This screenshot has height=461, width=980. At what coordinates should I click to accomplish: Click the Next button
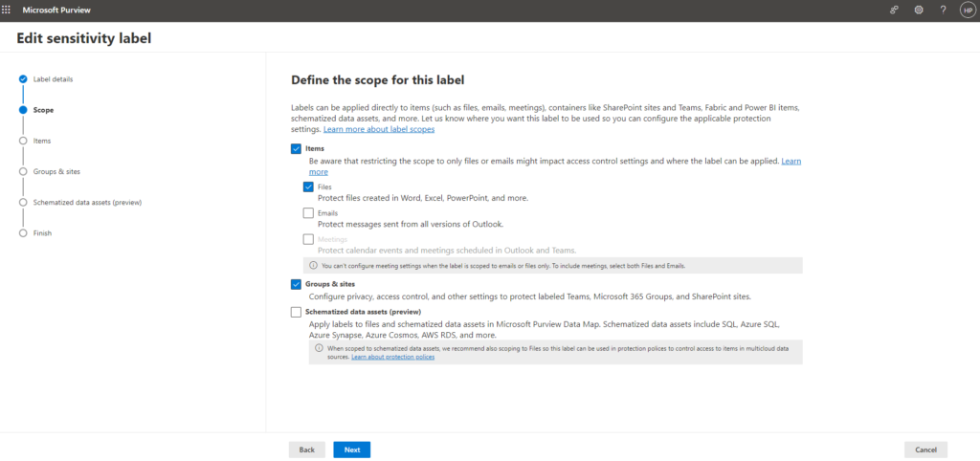point(351,450)
